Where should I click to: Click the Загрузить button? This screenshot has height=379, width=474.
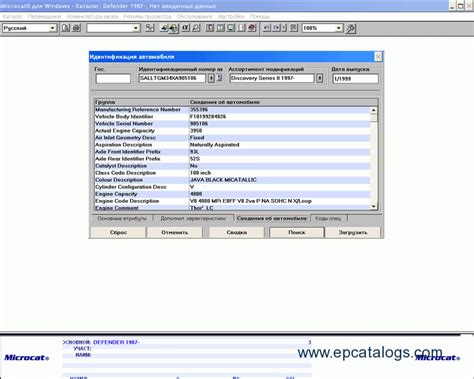353,232
